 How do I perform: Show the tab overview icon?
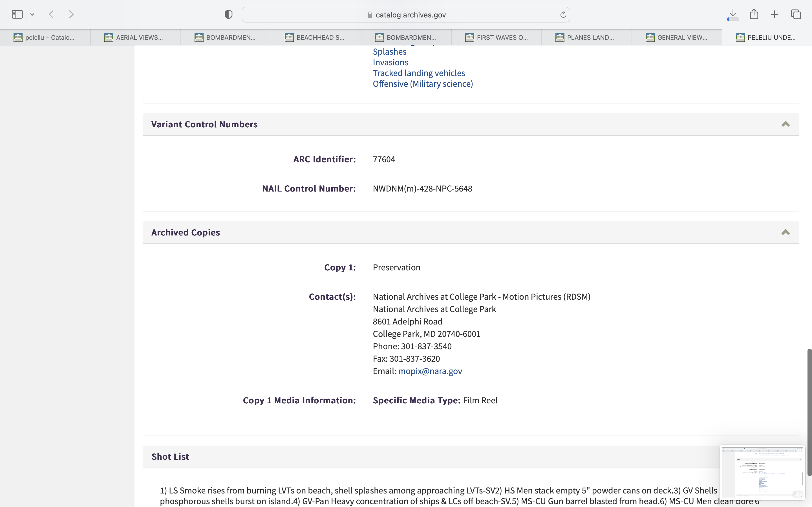point(796,14)
